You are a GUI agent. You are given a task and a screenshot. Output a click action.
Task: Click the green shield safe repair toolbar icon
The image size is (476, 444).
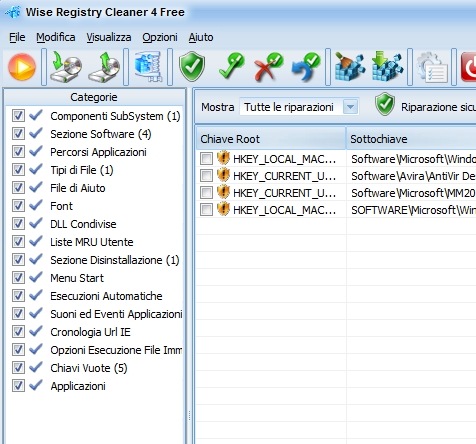pyautogui.click(x=192, y=67)
